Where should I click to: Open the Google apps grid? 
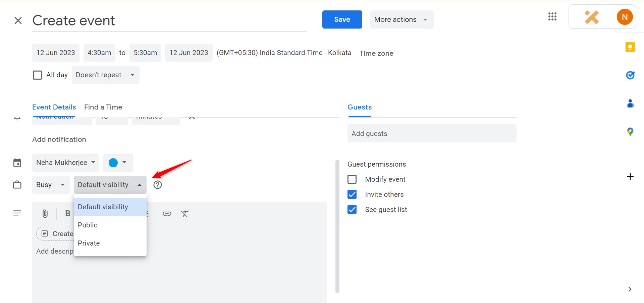[552, 16]
